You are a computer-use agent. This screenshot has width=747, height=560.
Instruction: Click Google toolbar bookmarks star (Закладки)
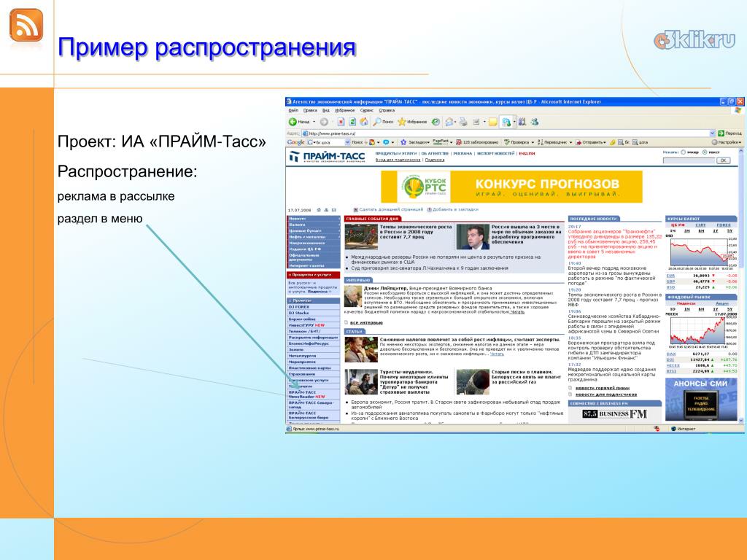tap(403, 142)
